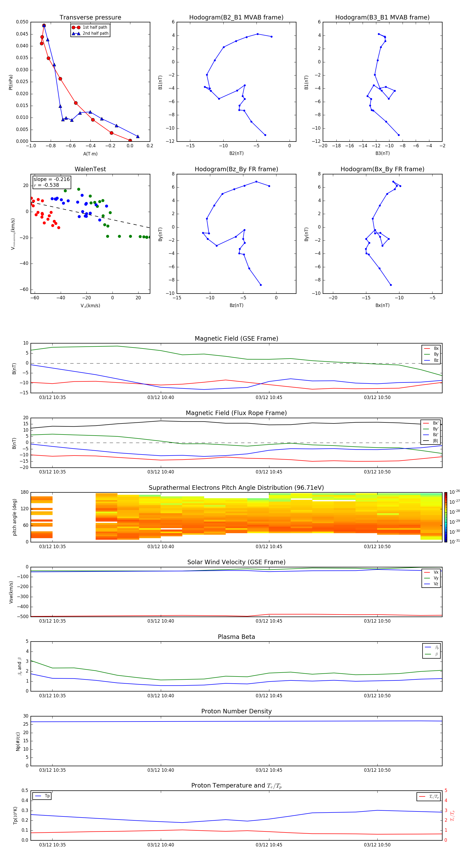Click the "Bz(nT)" x-axis label

236,306
